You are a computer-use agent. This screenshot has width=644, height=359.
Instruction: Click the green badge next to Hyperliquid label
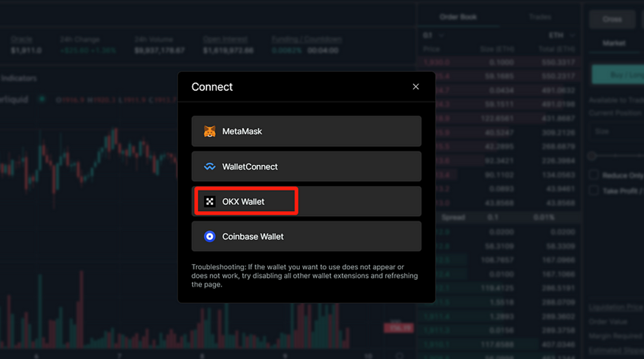(41, 99)
